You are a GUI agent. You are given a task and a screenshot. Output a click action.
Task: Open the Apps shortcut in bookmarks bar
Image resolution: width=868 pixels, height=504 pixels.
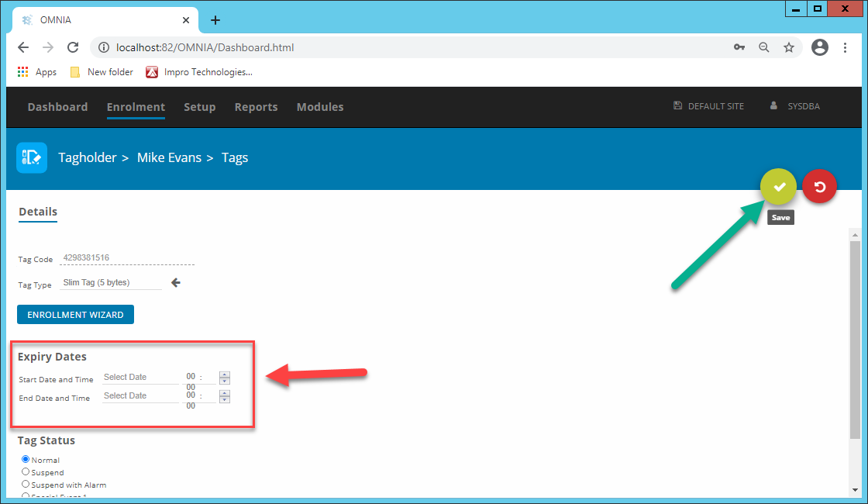coord(37,72)
